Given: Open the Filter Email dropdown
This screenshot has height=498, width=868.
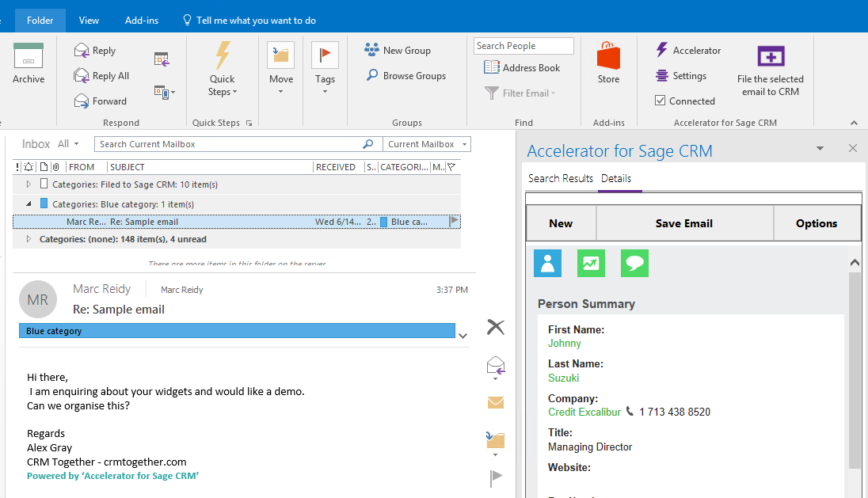Looking at the screenshot, I should point(520,93).
